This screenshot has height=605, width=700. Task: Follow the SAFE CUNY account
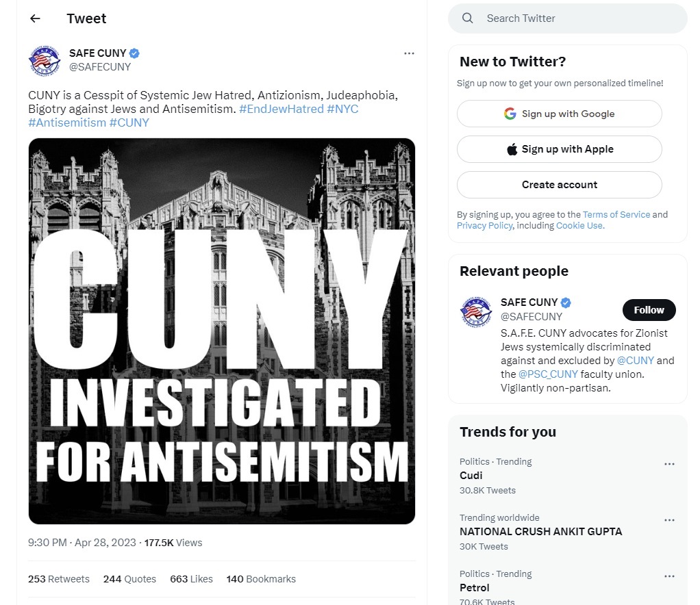tap(649, 310)
